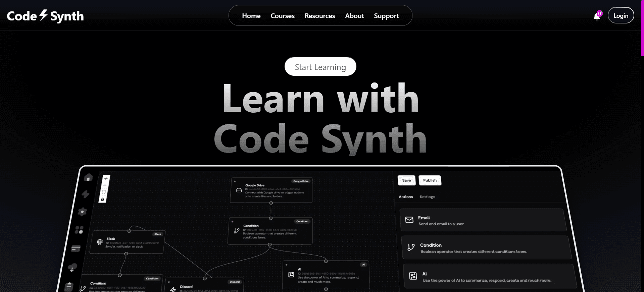644x292 pixels.
Task: Click 'Send and email to a user' text
Action: (x=441, y=224)
